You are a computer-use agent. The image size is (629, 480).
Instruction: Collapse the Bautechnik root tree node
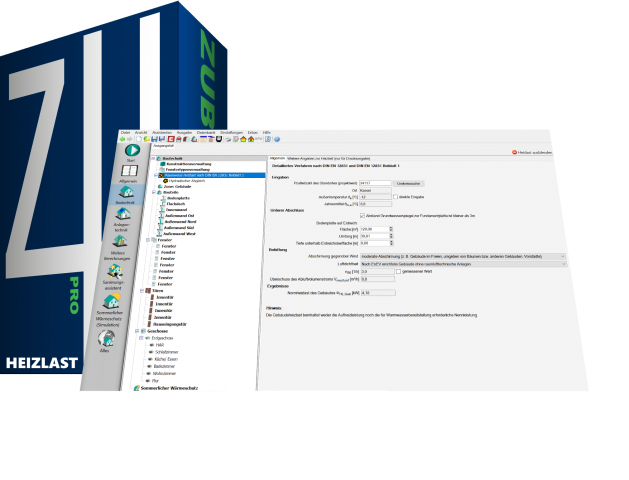pos(153,158)
